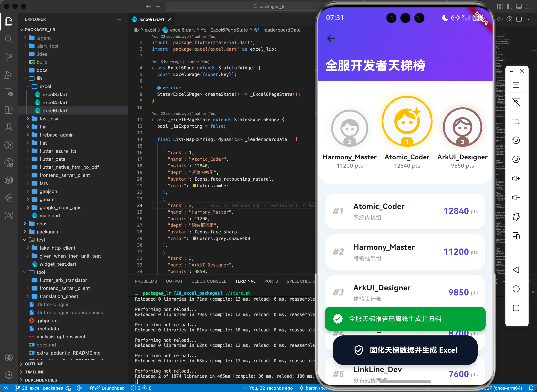
Task: Select the Run and Debug icon
Action: (x=9, y=75)
